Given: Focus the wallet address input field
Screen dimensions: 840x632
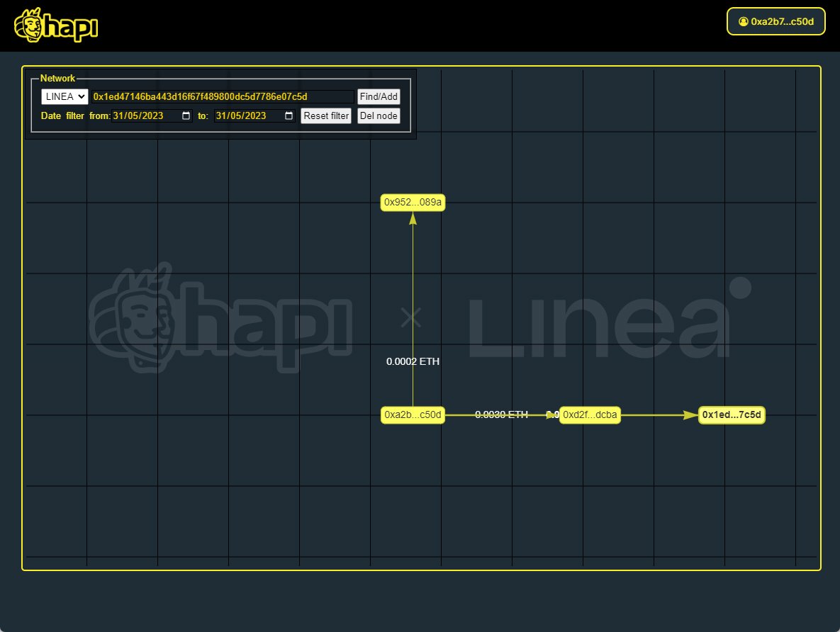Looking at the screenshot, I should 223,96.
